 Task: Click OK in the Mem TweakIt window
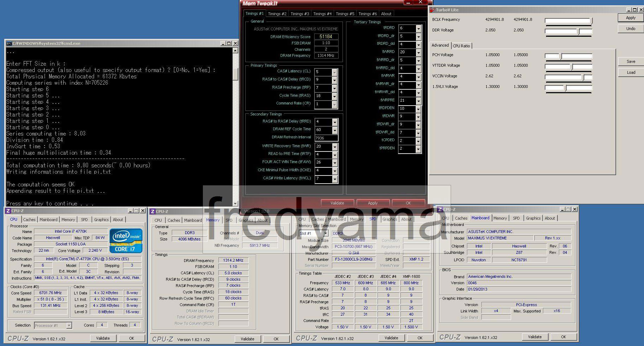click(x=408, y=203)
